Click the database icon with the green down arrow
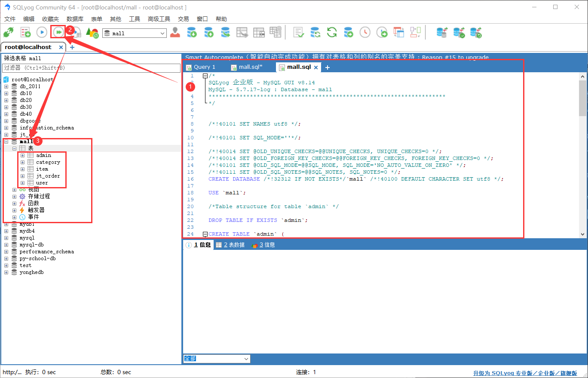The width and height of the screenshot is (588, 378). (x=192, y=32)
